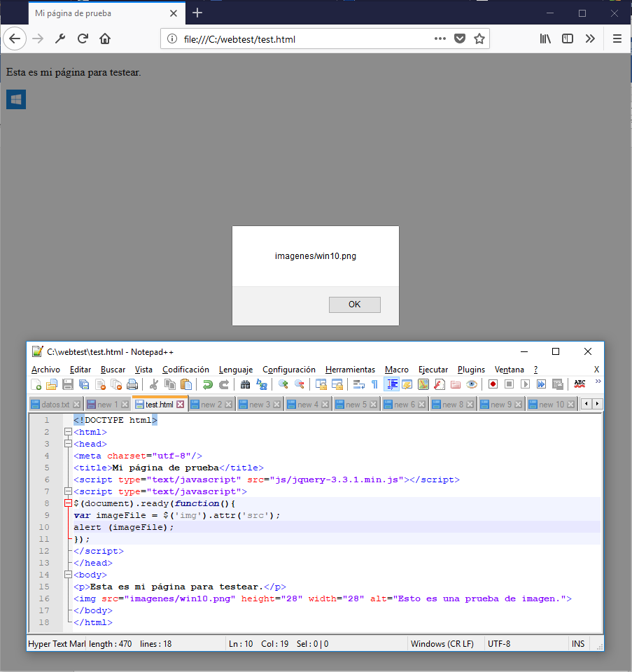The image size is (632, 672).
Task: Toggle the indent guide button
Action: point(391,384)
